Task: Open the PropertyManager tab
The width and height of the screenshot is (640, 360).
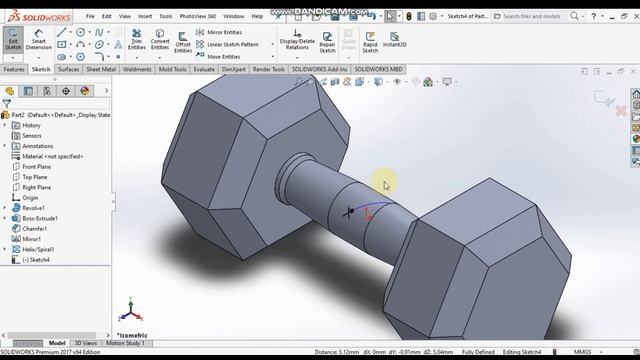Action: tap(28, 91)
